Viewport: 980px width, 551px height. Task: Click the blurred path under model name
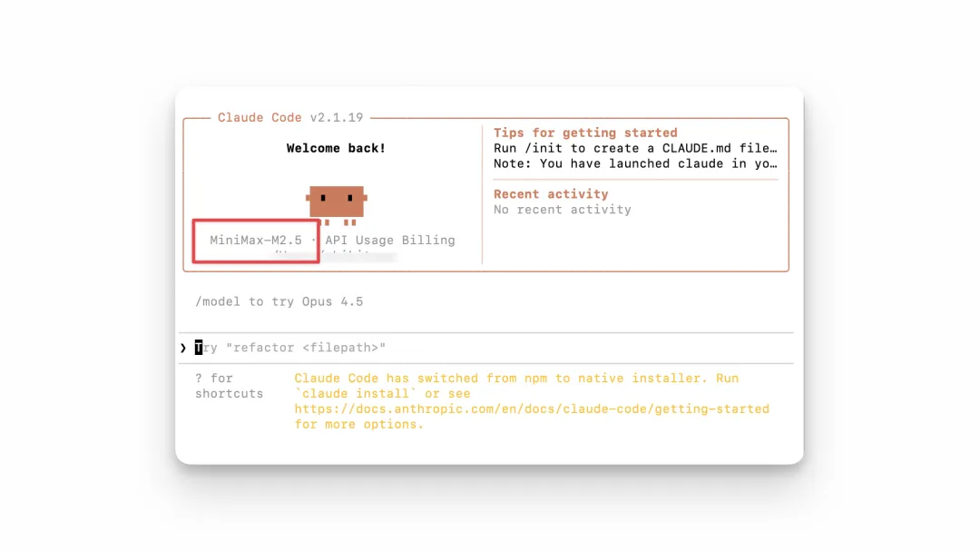(336, 257)
